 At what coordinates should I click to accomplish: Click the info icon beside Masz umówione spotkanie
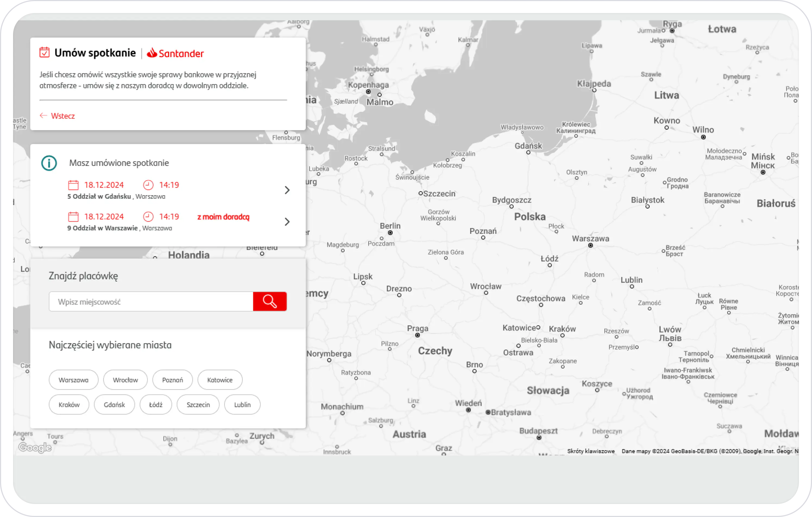(49, 163)
